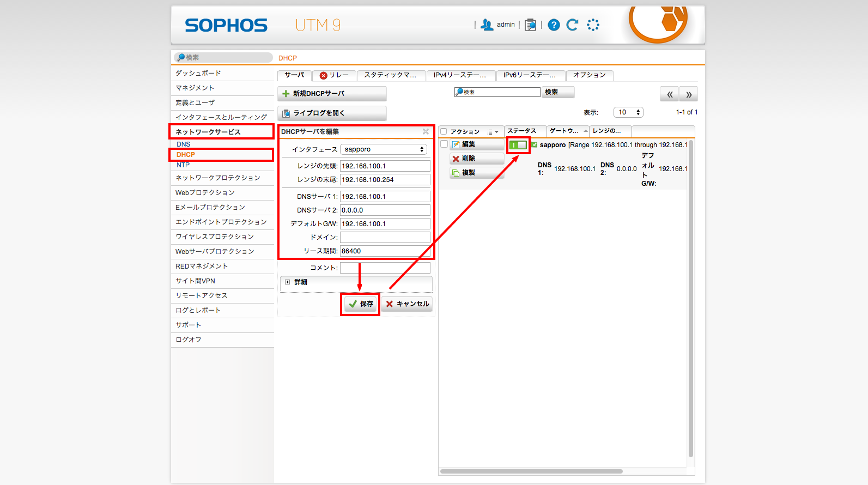Click the DNSサーバ 1 field
The width and height of the screenshot is (868, 485).
(x=385, y=197)
